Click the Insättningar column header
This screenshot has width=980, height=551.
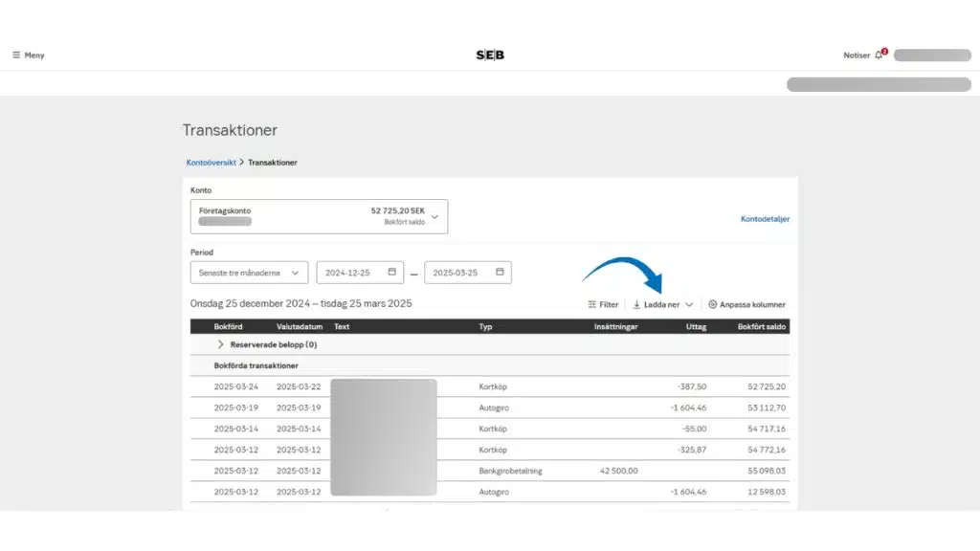(x=615, y=326)
